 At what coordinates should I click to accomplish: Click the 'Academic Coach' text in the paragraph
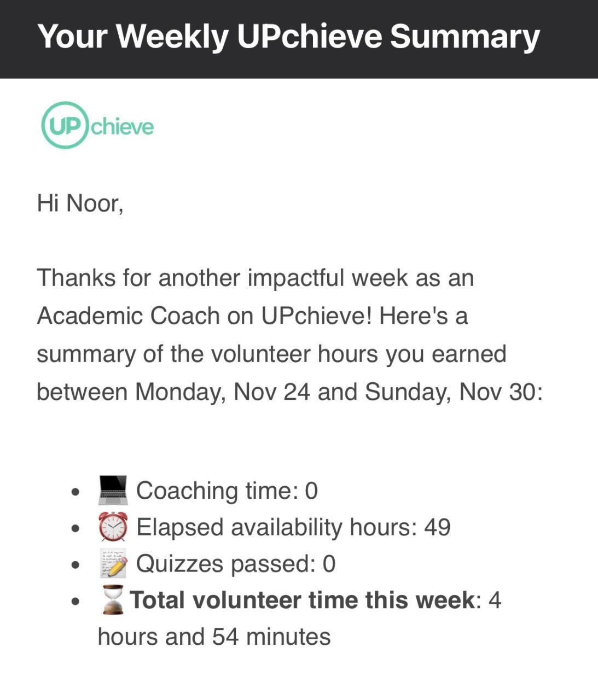click(x=128, y=316)
